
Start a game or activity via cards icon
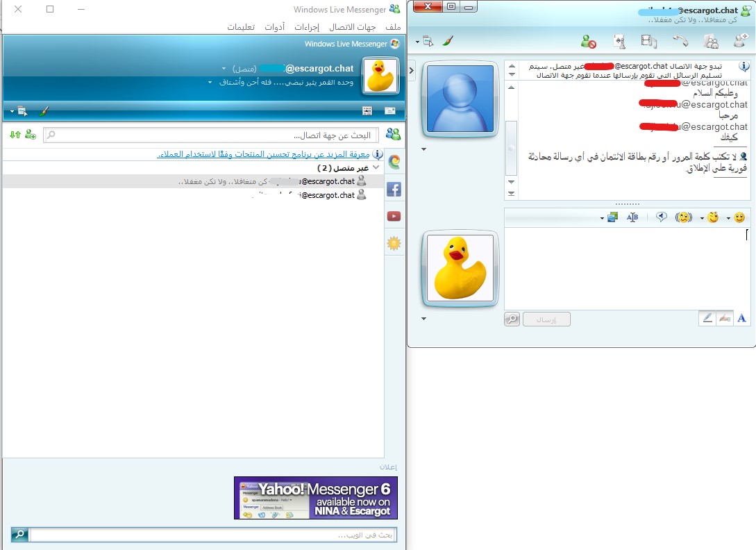[x=619, y=42]
